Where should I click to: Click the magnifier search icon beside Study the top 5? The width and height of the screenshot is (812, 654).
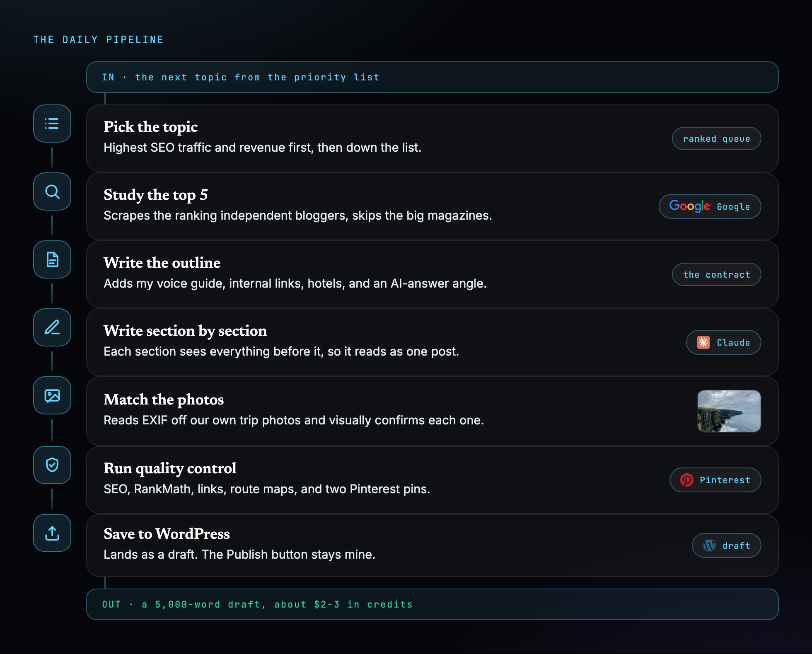click(x=52, y=191)
